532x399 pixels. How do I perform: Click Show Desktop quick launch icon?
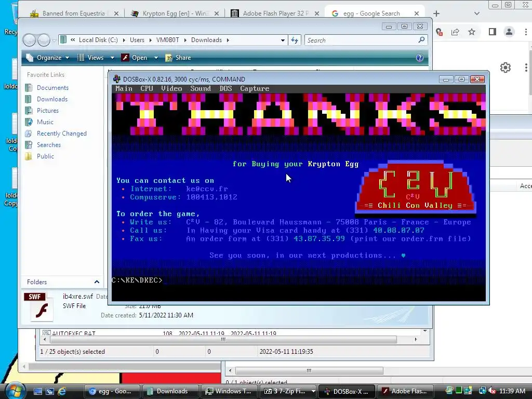tap(37, 391)
